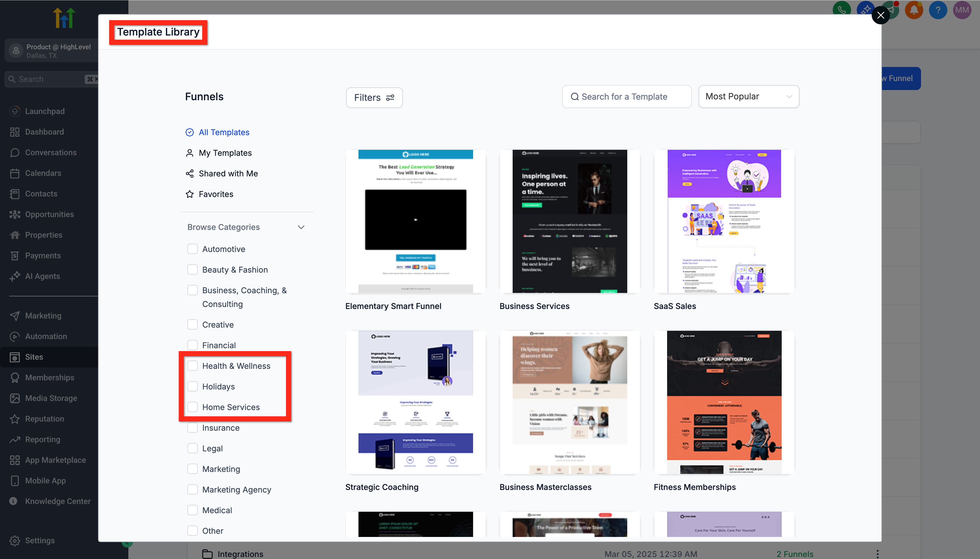
Task: Enable the Automotive category checkbox
Action: 193,249
